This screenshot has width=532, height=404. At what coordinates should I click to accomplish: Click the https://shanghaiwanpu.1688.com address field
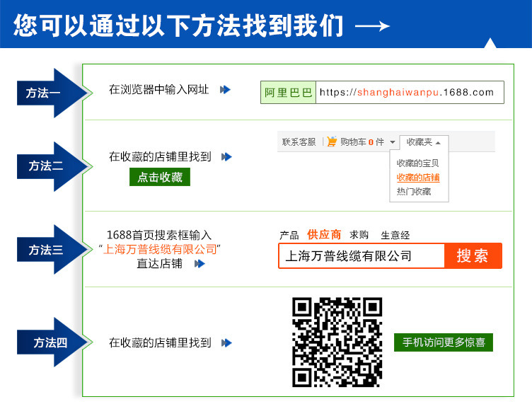pyautogui.click(x=410, y=92)
